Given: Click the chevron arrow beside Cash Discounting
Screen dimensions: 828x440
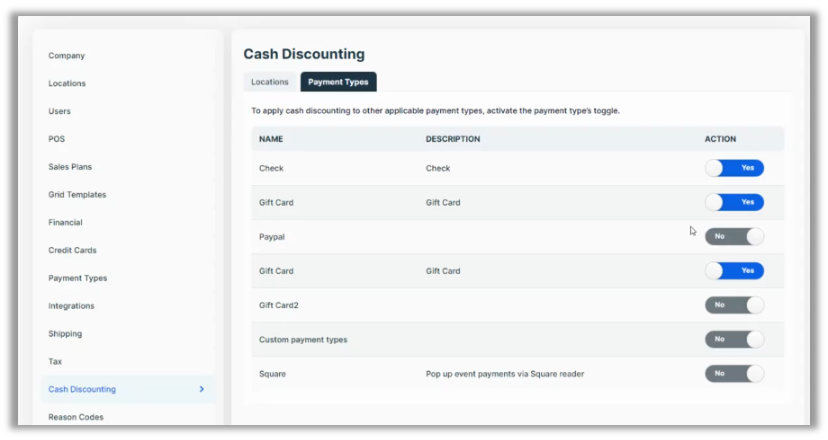Looking at the screenshot, I should pos(201,389).
